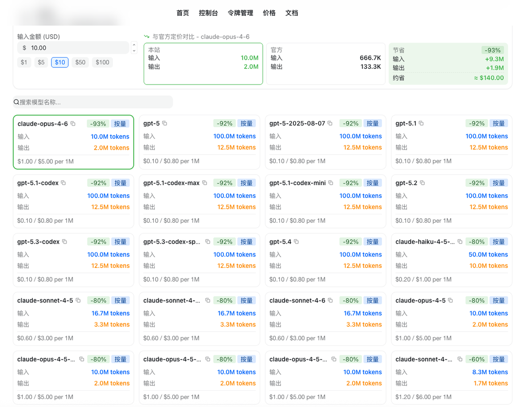Viewport: 532px width, 407px height.
Task: Click the +9.3M saved input value
Action: (494, 59)
